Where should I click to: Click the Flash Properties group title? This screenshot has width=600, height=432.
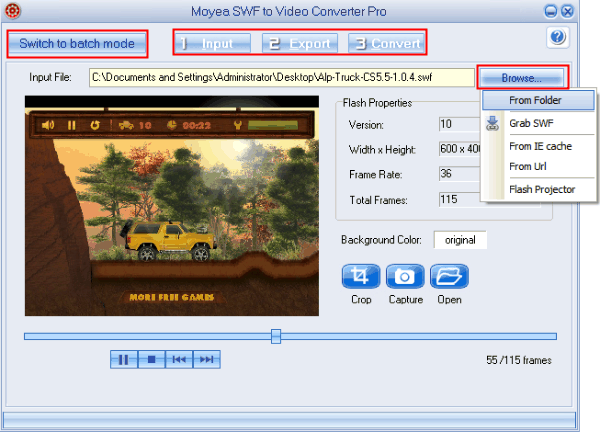(x=377, y=103)
